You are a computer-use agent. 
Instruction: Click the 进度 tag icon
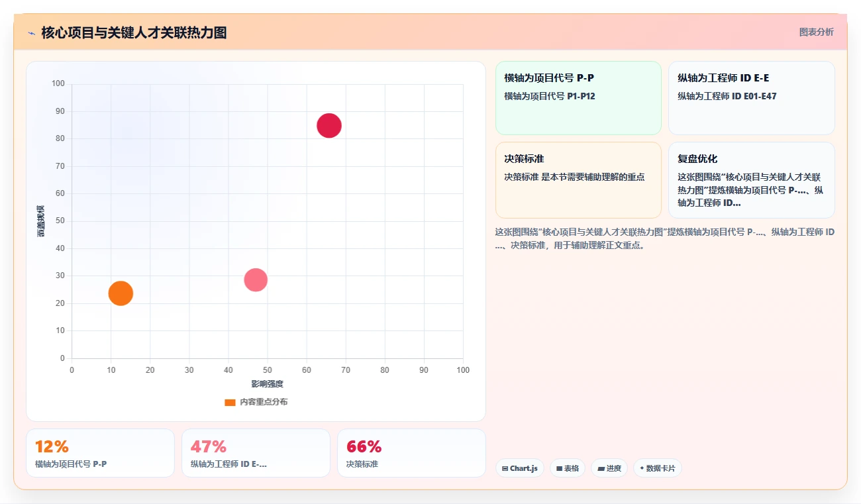601,468
